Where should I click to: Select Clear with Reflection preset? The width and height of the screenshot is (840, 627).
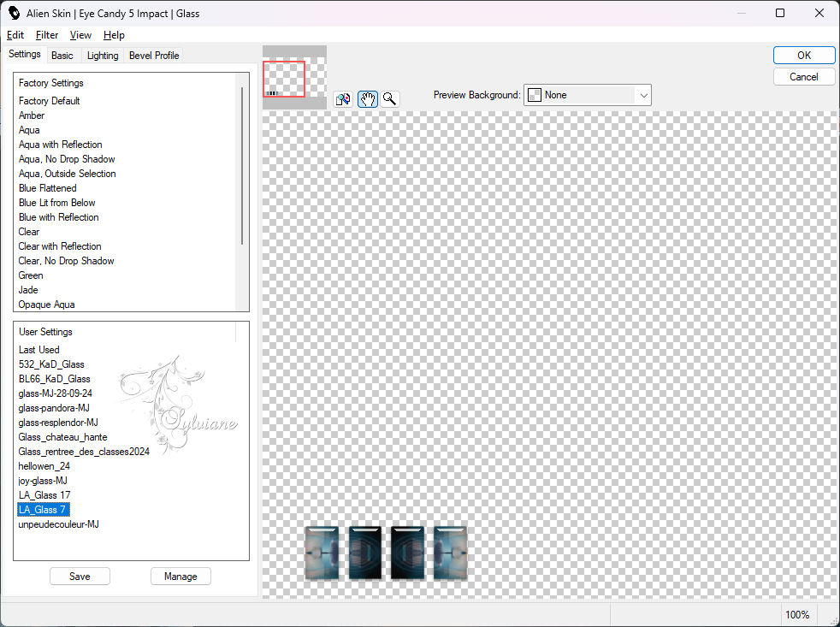(x=60, y=246)
